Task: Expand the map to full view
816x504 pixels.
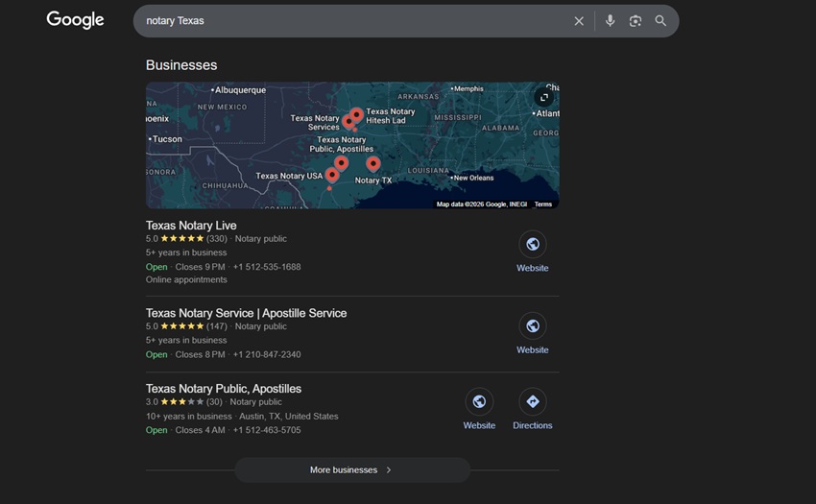Action: click(x=543, y=97)
